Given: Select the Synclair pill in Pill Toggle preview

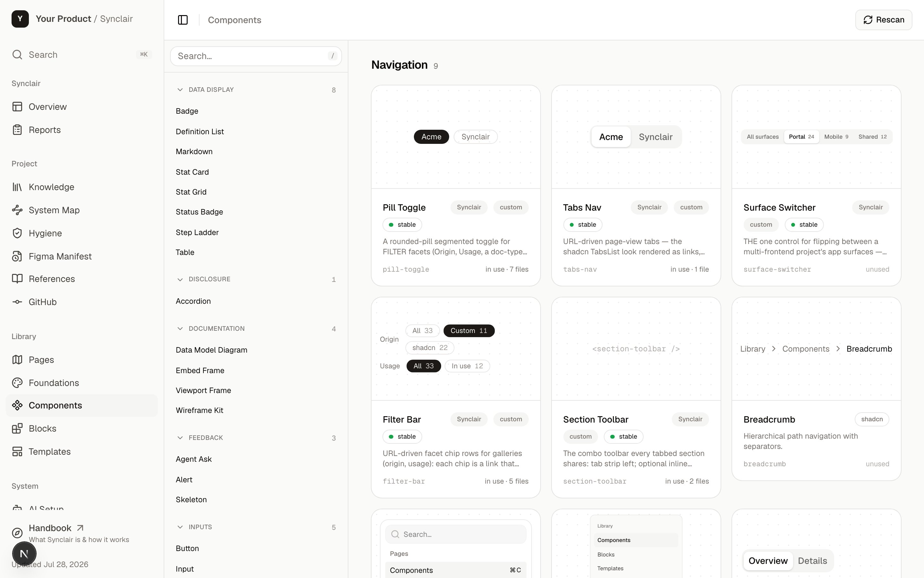Looking at the screenshot, I should [475, 137].
